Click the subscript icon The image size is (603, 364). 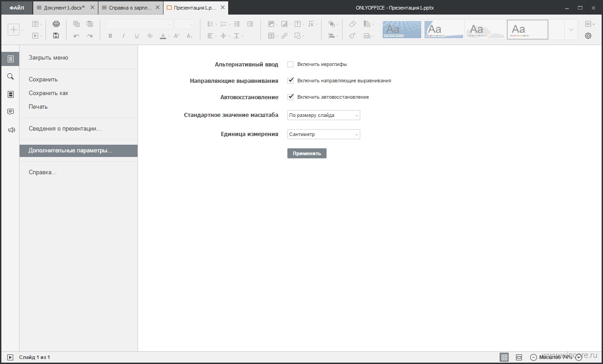[x=190, y=36]
